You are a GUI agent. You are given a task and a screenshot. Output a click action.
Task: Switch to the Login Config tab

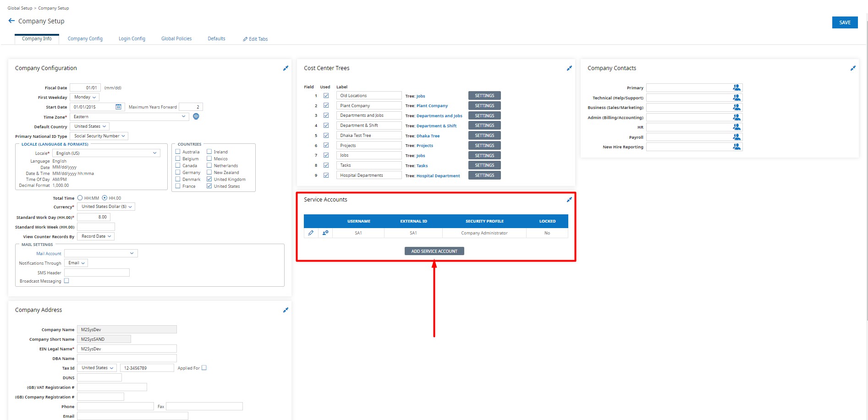pos(132,39)
